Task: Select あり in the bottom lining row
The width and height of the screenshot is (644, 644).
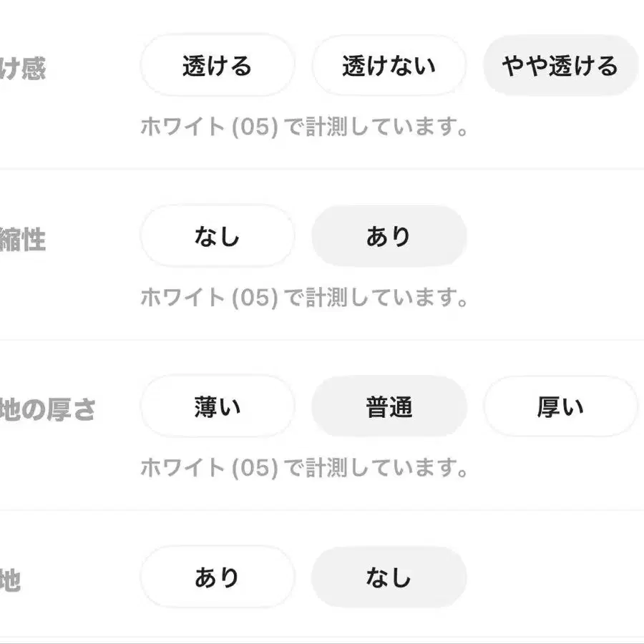Action: 218,577
